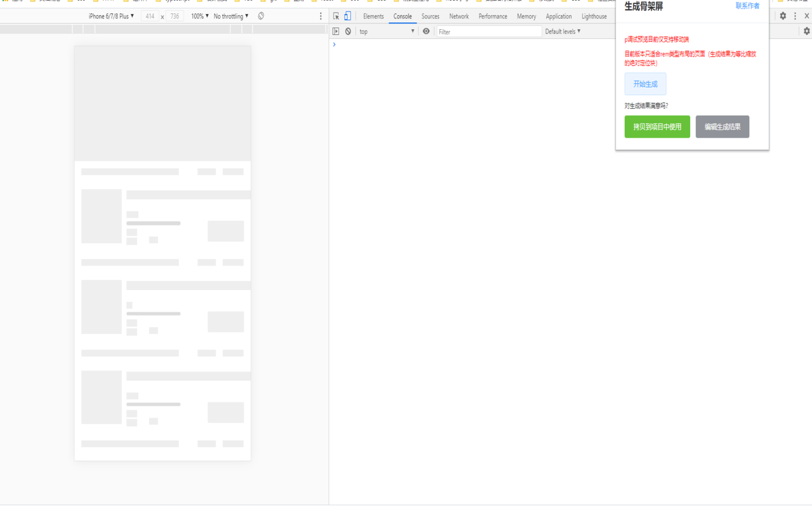Screen dimensions: 812x508
Task: Open the Lighthouse panel
Action: tap(593, 16)
